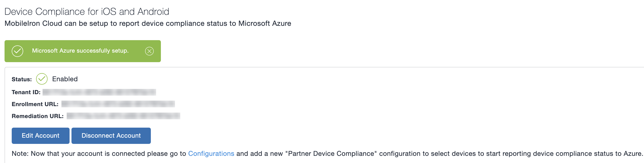The image size is (644, 163).
Task: Click the green Enabled status checkmark icon
Action: point(42,79)
